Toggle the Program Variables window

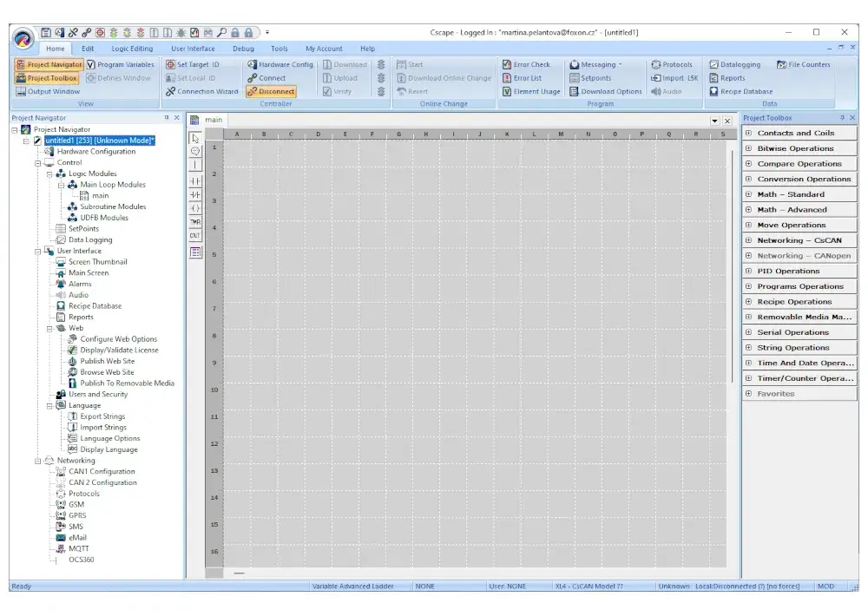point(121,64)
